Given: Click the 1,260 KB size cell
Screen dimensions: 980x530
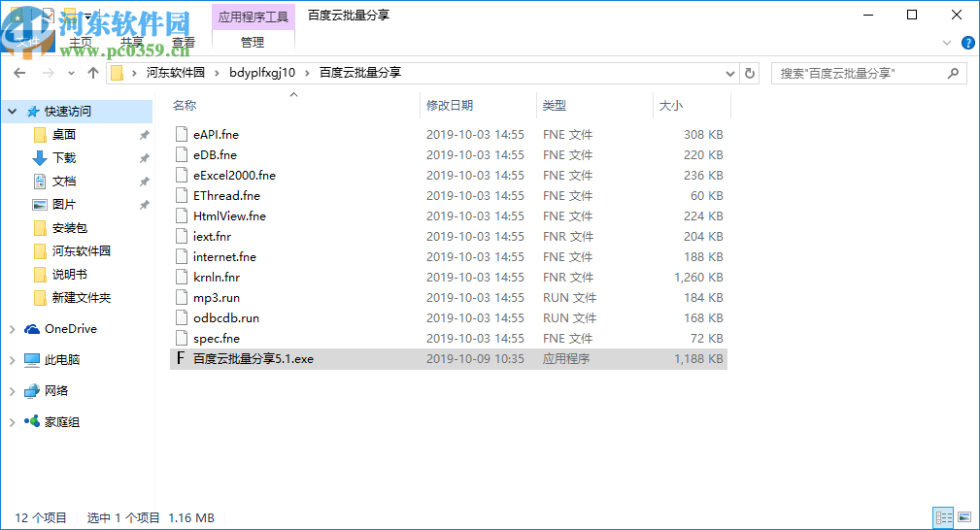Looking at the screenshot, I should (698, 277).
